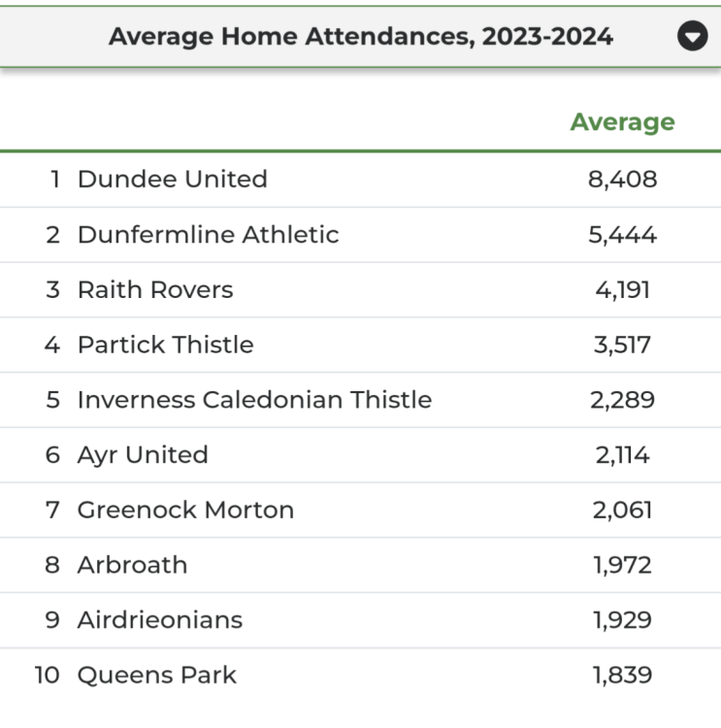
Task: Select Inverness Caledonian Thistle row
Action: pos(360,400)
